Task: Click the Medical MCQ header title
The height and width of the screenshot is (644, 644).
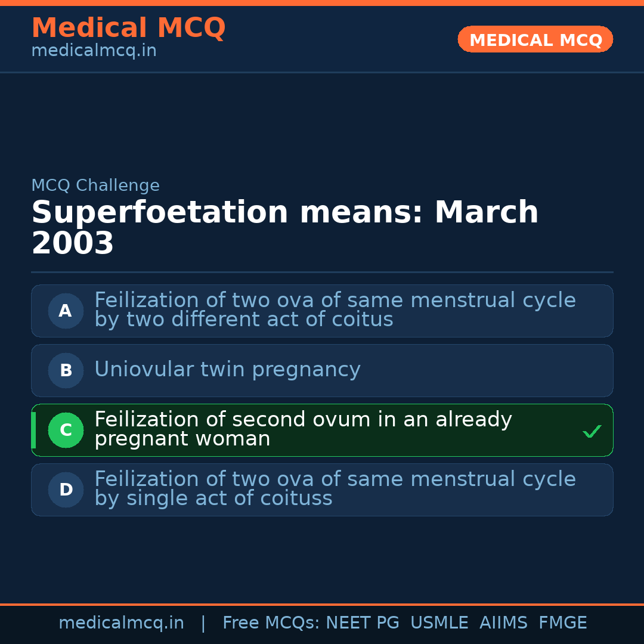Action: 128,28
